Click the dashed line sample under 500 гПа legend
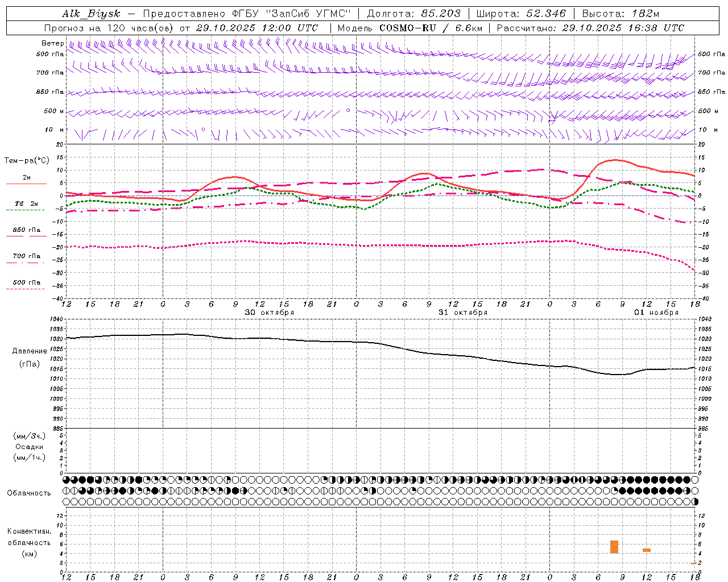Image resolution: width=728 pixels, height=582 pixels. [x=26, y=289]
